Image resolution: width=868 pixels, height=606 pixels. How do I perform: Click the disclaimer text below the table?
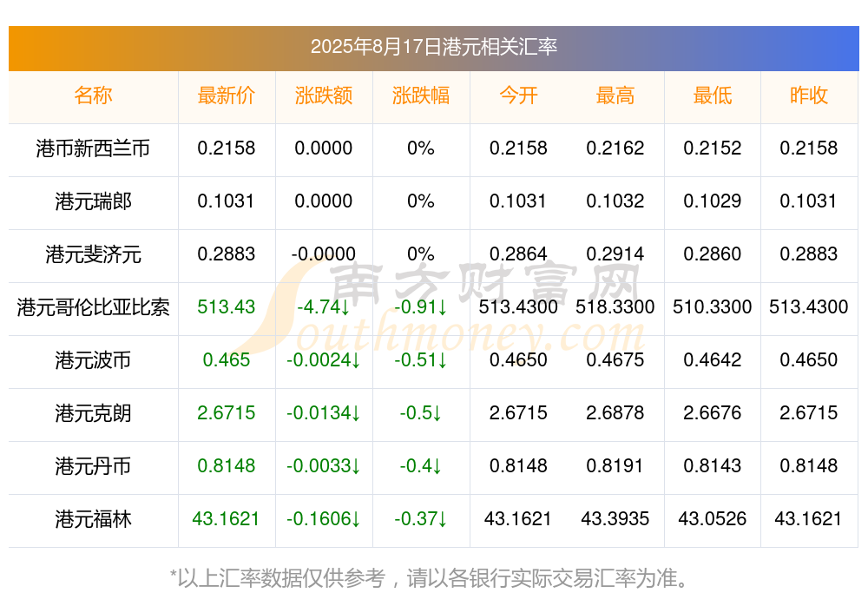429,578
